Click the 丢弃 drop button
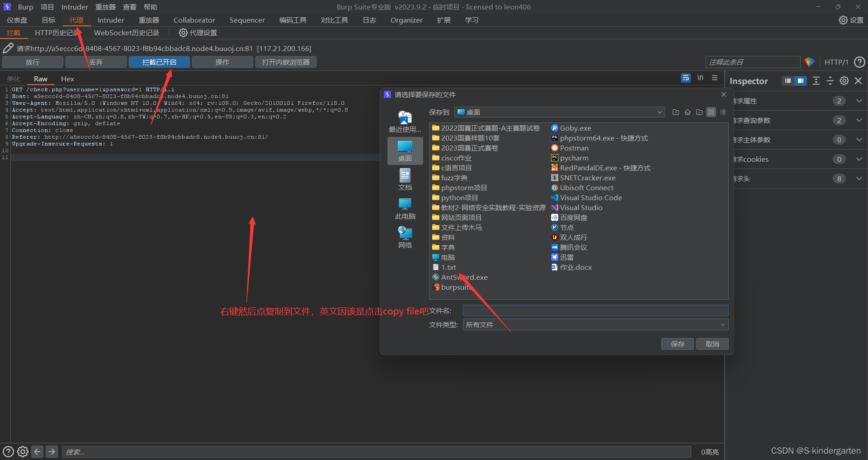This screenshot has height=460, width=868. click(96, 62)
